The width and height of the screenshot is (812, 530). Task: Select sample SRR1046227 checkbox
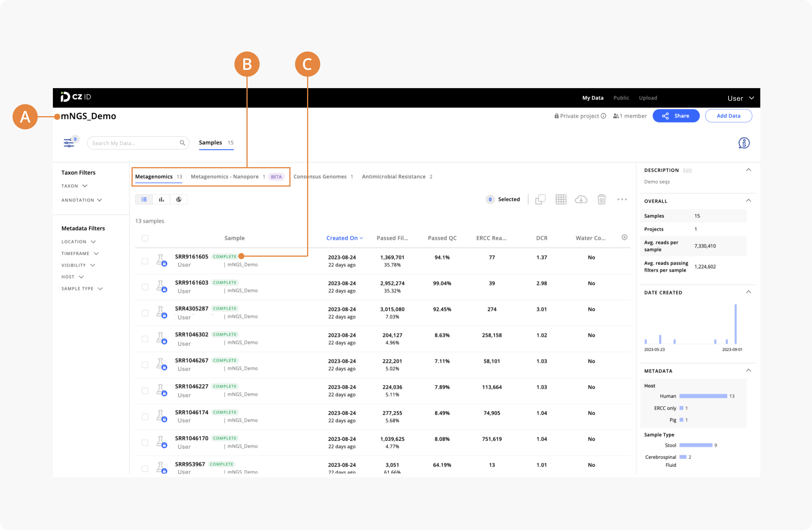[145, 391]
